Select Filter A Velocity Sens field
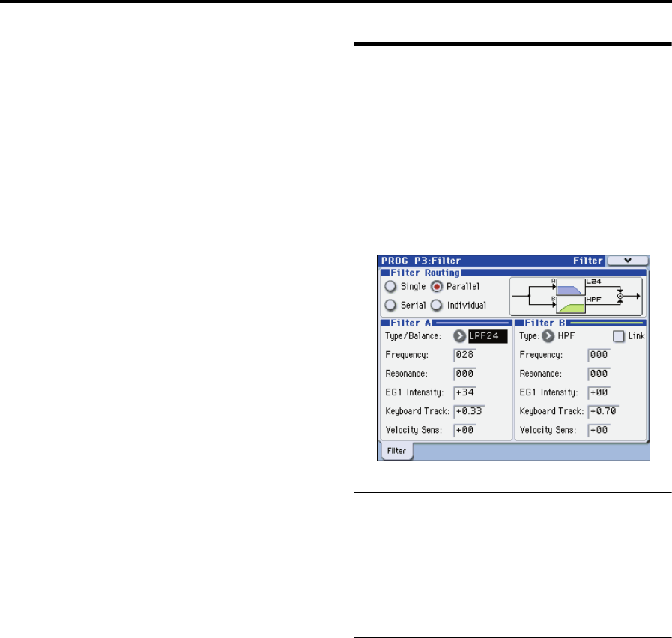Viewport: 672px width, 638px height. tap(464, 430)
